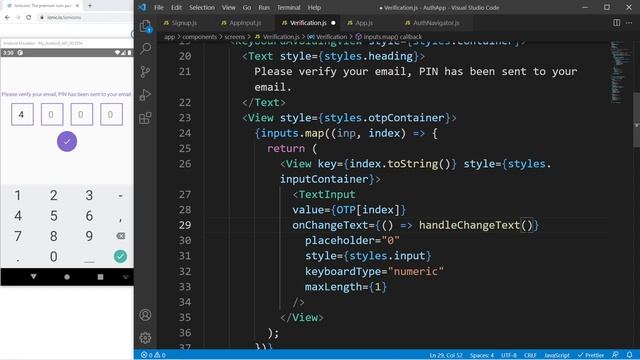
Task: Open the Search view in activity bar
Action: click(x=145, y=49)
